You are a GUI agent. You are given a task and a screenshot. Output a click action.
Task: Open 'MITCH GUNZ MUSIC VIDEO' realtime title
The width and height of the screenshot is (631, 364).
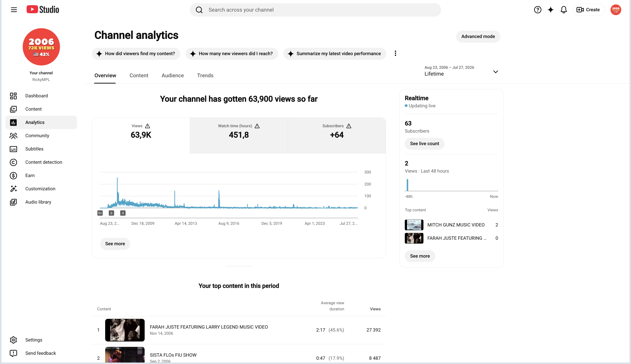click(x=456, y=225)
